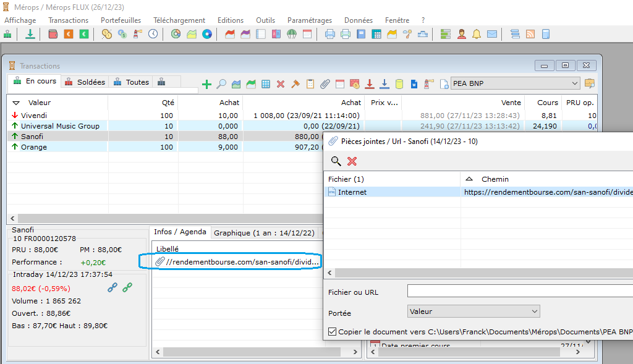Click the Qté column header
This screenshot has height=364, width=633.
tap(168, 103)
